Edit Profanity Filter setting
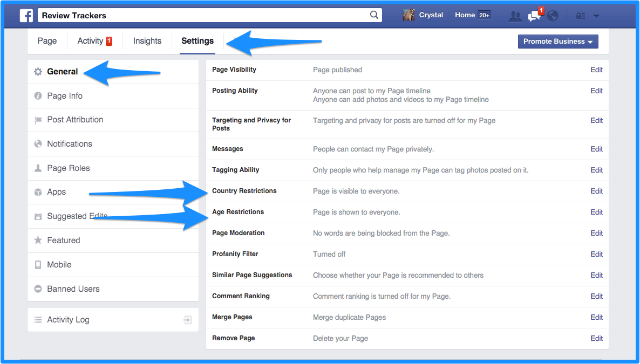Image resolution: width=640 pixels, height=364 pixels. click(596, 254)
